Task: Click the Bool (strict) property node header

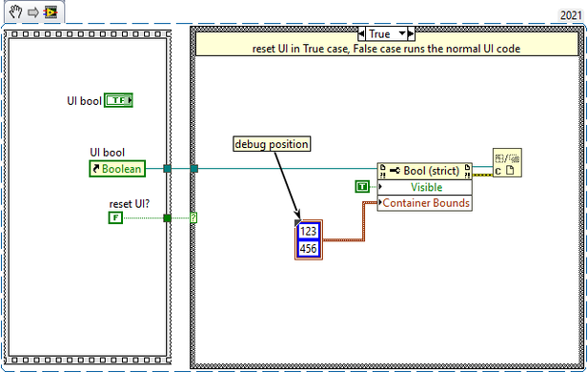Action: coord(424,171)
